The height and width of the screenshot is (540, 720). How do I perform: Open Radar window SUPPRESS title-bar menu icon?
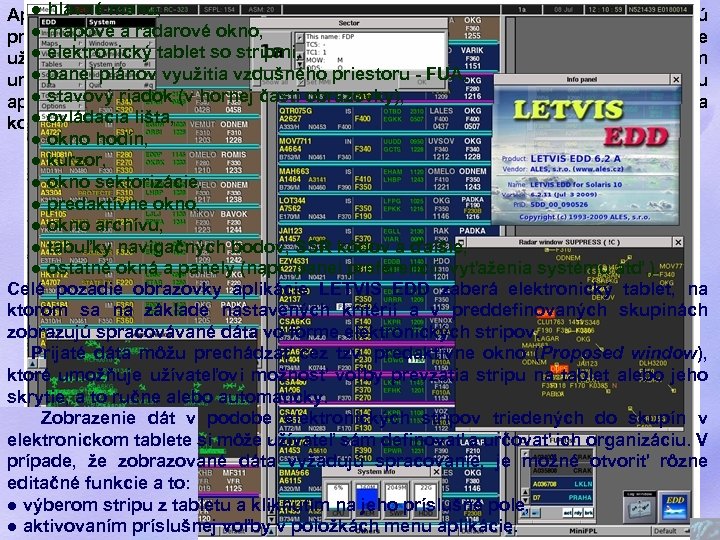pos(461,242)
